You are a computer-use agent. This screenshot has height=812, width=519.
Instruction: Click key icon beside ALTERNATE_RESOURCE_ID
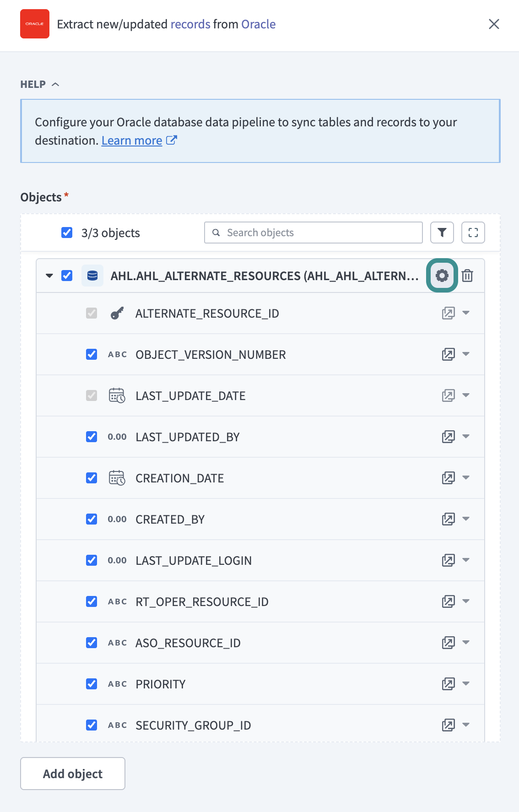point(117,314)
